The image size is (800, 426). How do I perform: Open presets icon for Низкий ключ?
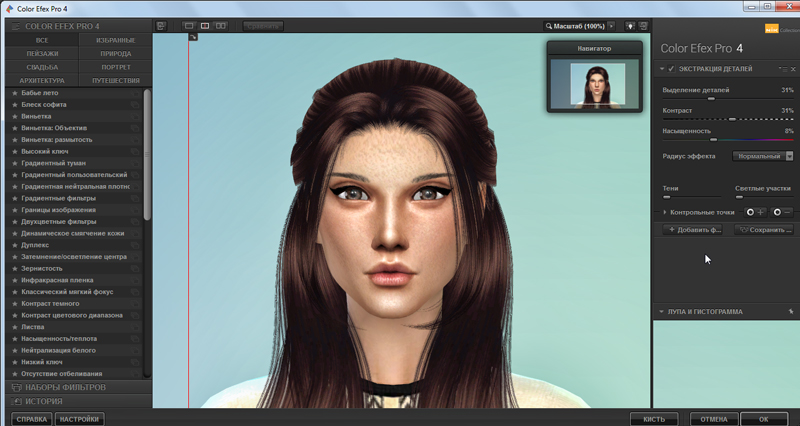[135, 362]
